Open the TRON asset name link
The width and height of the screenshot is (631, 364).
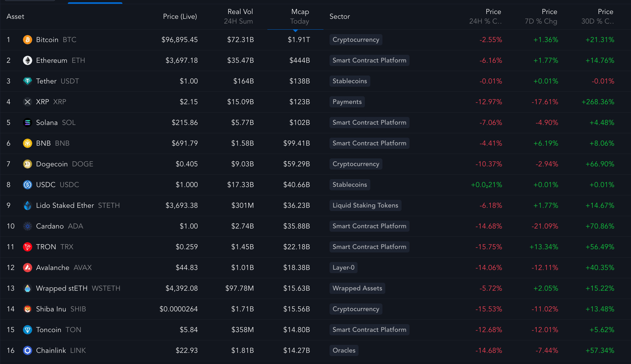coord(46,247)
